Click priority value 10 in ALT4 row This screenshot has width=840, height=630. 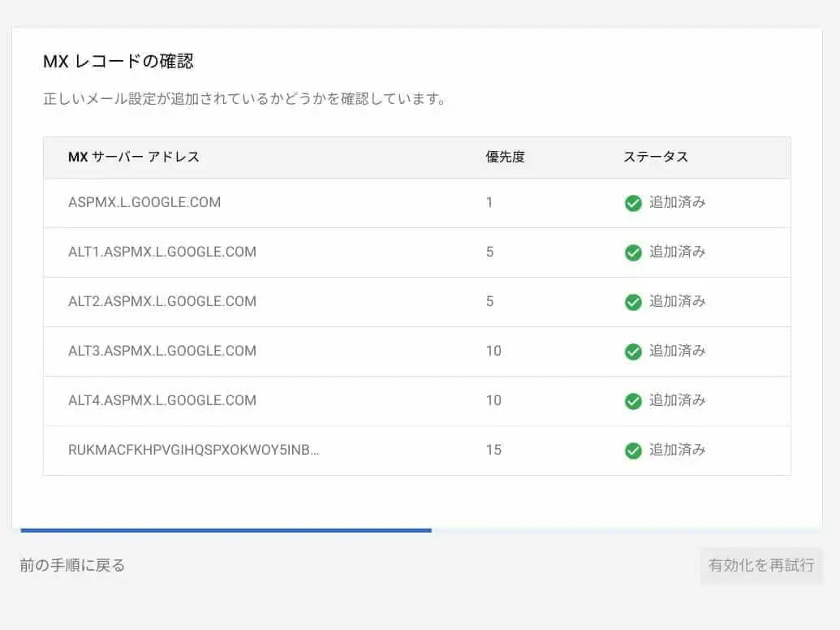point(493,400)
